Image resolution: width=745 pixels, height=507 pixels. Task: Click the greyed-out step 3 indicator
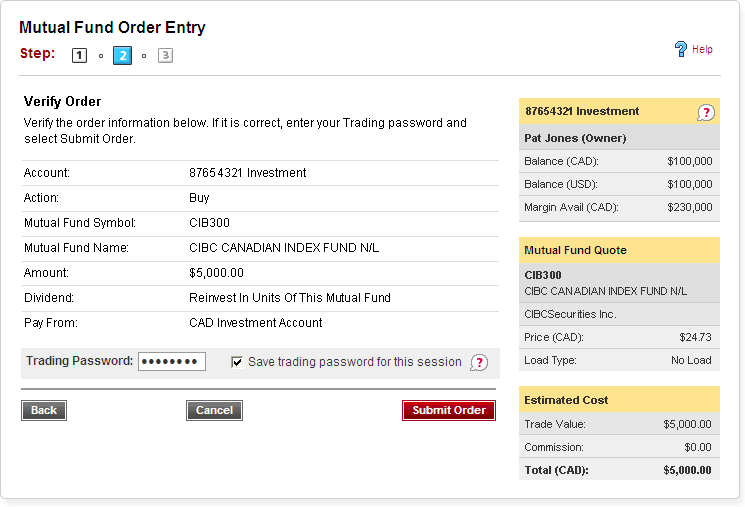coord(165,56)
